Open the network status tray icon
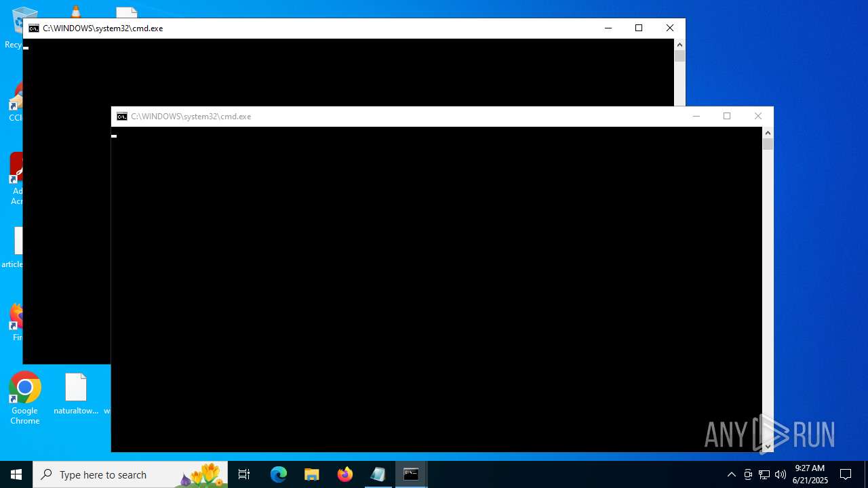This screenshot has width=868, height=488. click(764, 474)
